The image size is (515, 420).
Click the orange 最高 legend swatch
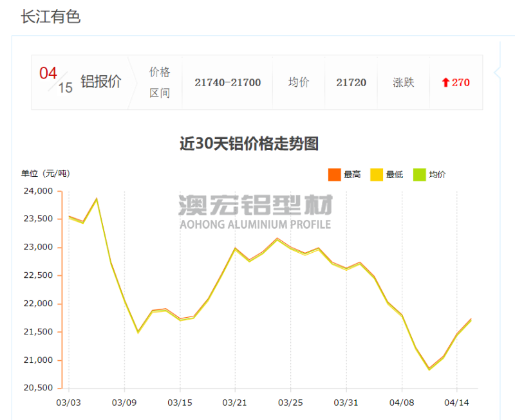pyautogui.click(x=334, y=174)
